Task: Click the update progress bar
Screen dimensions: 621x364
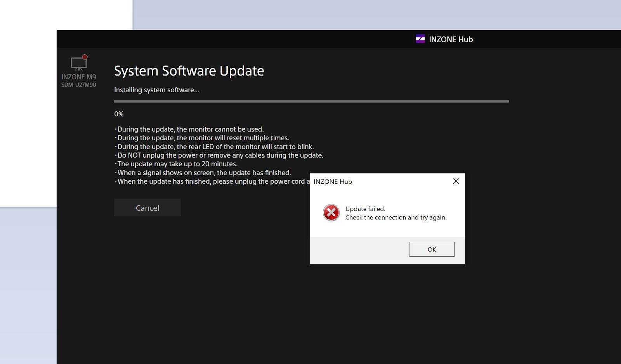Action: tap(311, 102)
